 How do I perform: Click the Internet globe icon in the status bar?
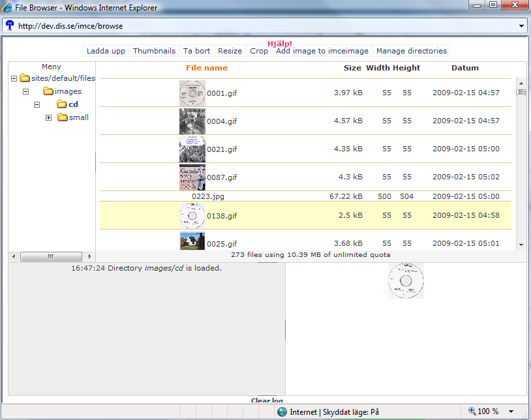(282, 412)
